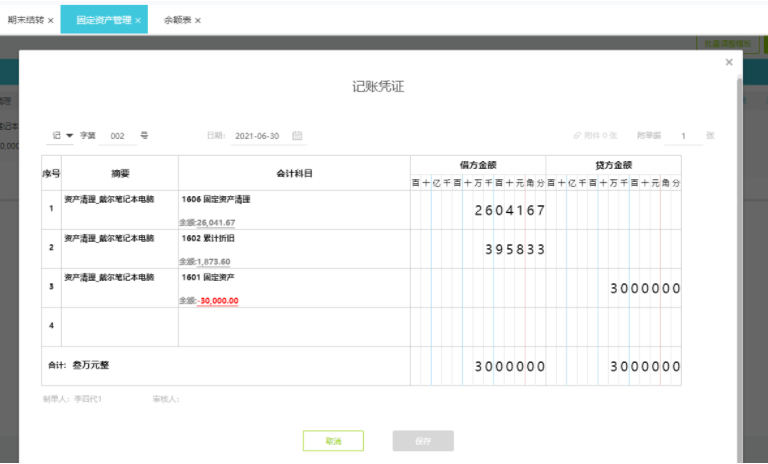The height and width of the screenshot is (464, 768).
Task: Open the calendar date picker icon
Action: 297,136
